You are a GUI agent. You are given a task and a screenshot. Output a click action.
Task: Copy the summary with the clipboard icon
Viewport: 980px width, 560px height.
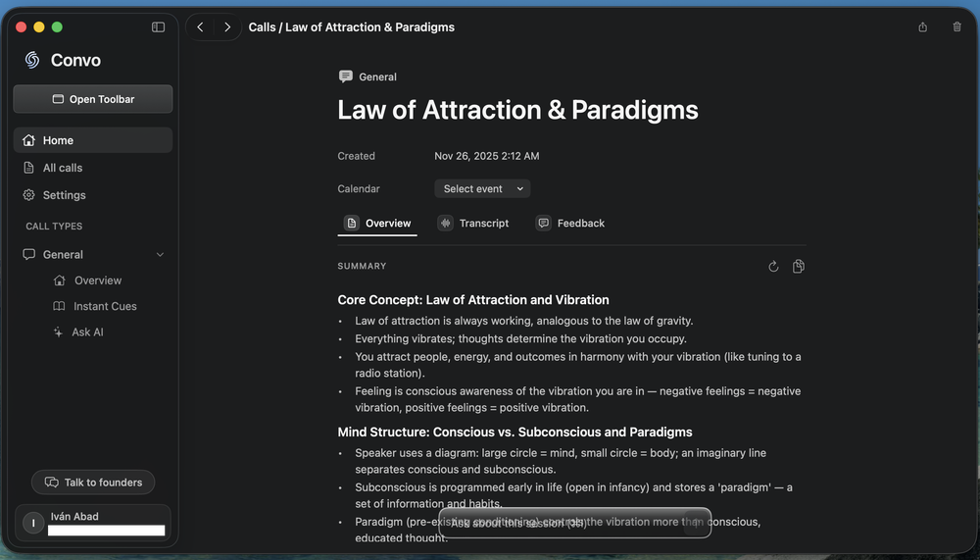tap(798, 267)
